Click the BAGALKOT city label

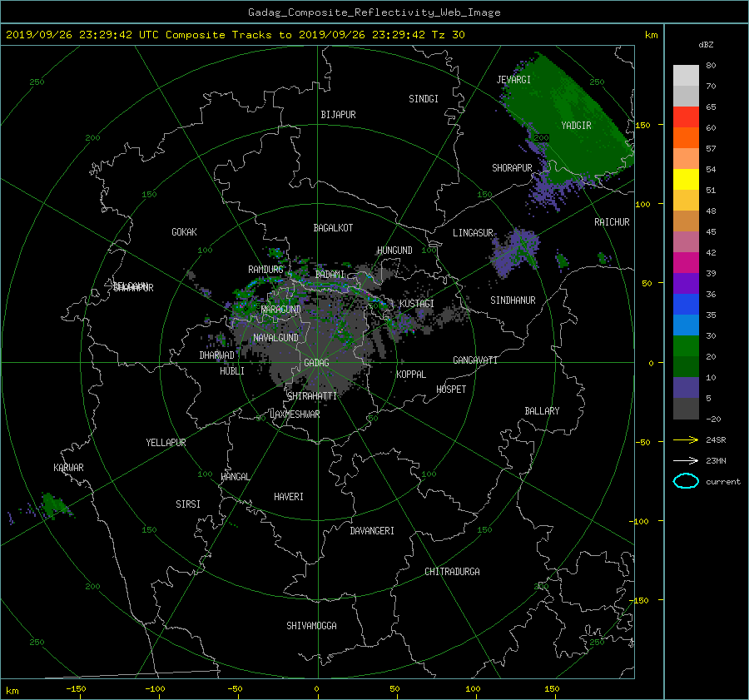pos(333,228)
